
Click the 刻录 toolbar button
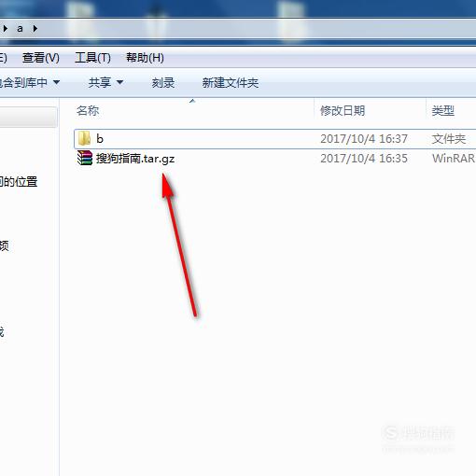(163, 83)
